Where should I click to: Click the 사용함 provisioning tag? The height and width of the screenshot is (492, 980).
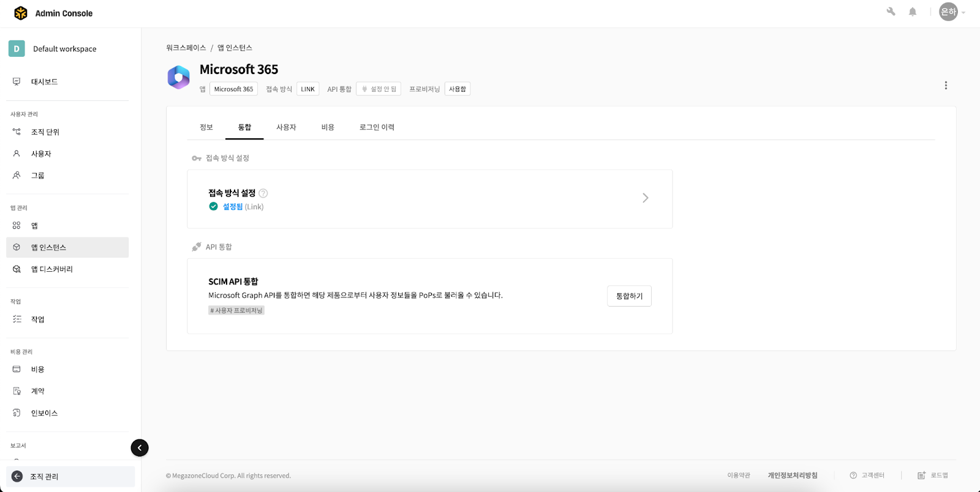tap(458, 89)
